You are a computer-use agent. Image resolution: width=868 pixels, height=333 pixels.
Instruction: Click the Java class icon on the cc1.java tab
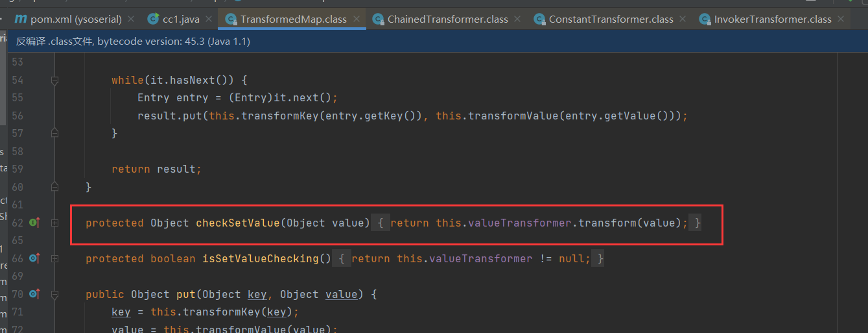tap(154, 19)
